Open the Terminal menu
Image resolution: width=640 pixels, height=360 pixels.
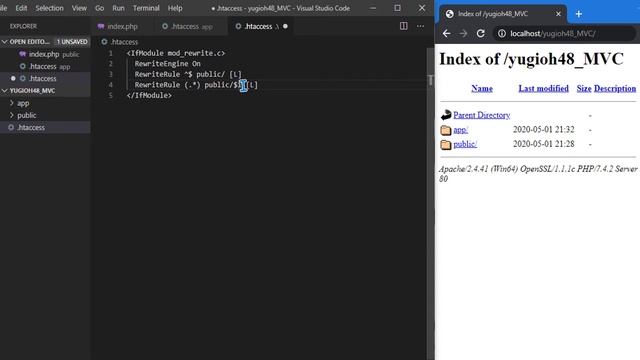pos(146,8)
